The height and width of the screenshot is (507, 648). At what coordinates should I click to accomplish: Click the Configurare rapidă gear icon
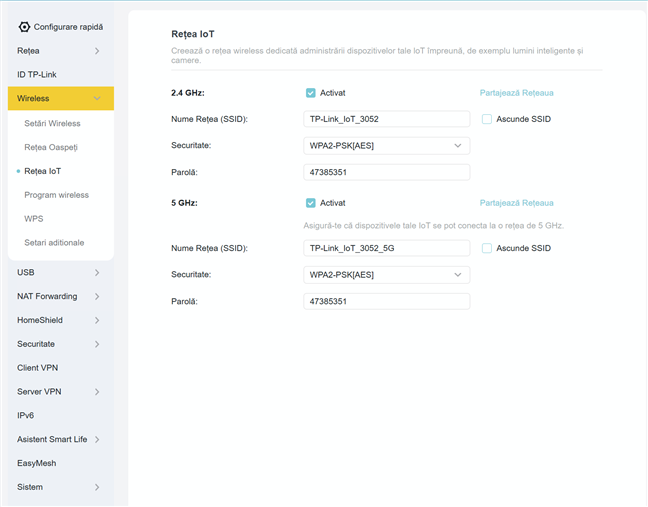tap(24, 27)
